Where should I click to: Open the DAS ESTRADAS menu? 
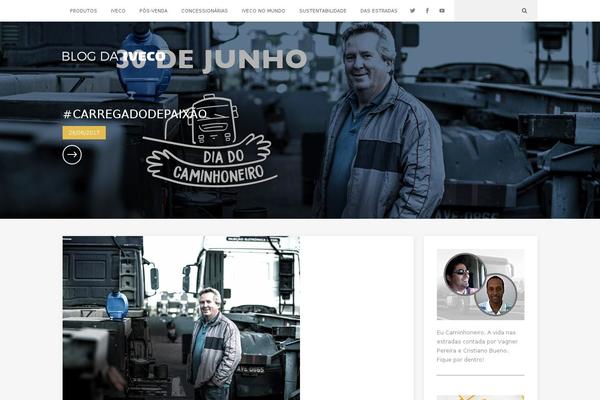[379, 11]
